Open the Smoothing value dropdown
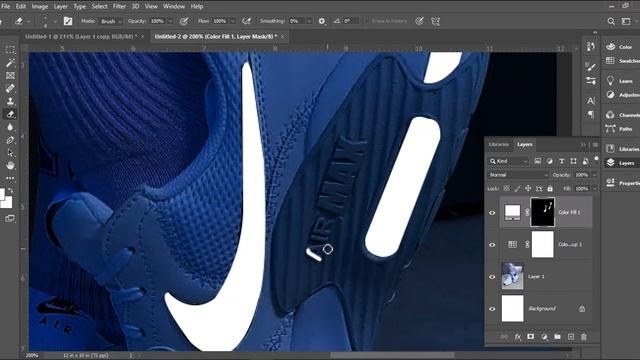This screenshot has height=360, width=640. point(309,21)
